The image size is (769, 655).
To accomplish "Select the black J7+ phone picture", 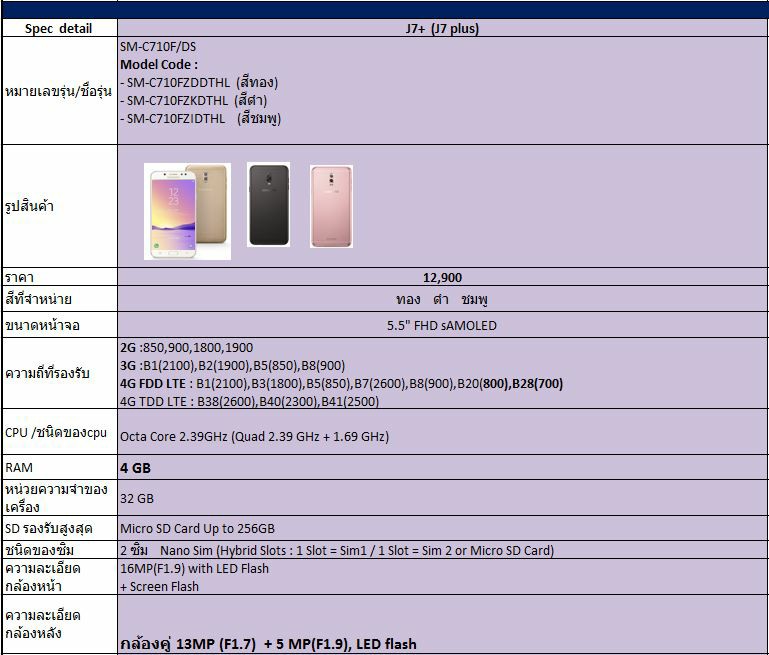I will coord(268,204).
